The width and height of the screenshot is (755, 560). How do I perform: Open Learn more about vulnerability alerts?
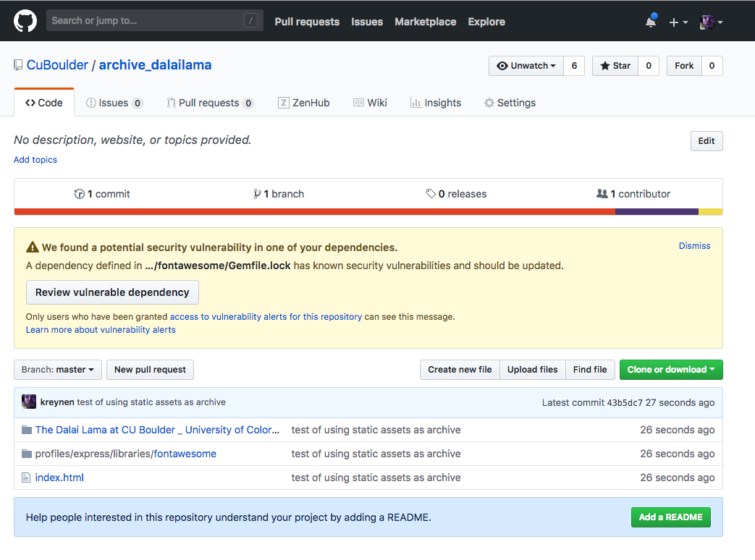101,330
